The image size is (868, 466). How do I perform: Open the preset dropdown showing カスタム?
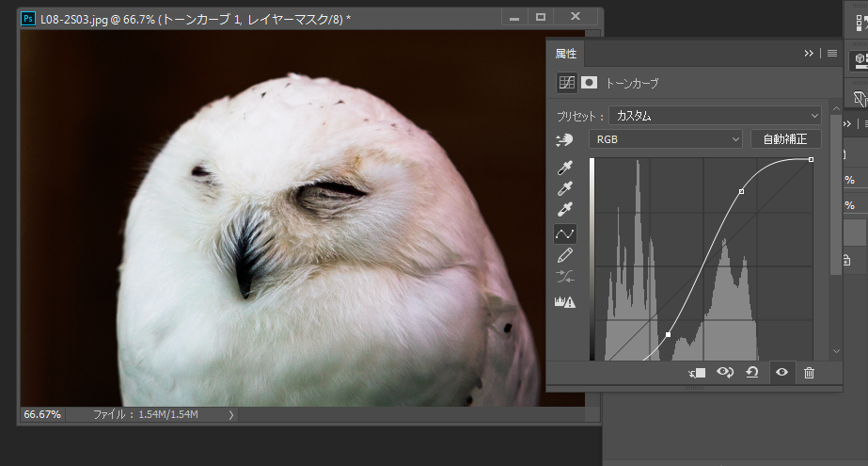click(x=716, y=116)
